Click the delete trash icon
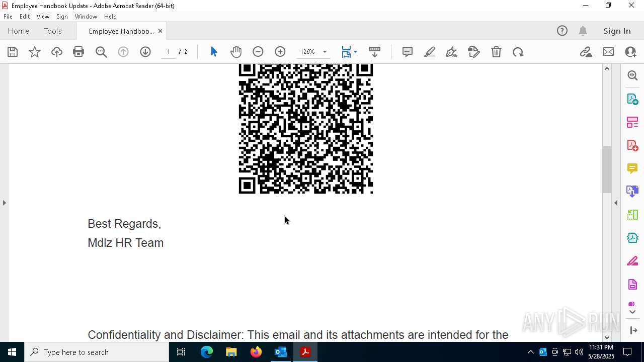The image size is (644, 362). pos(496,52)
